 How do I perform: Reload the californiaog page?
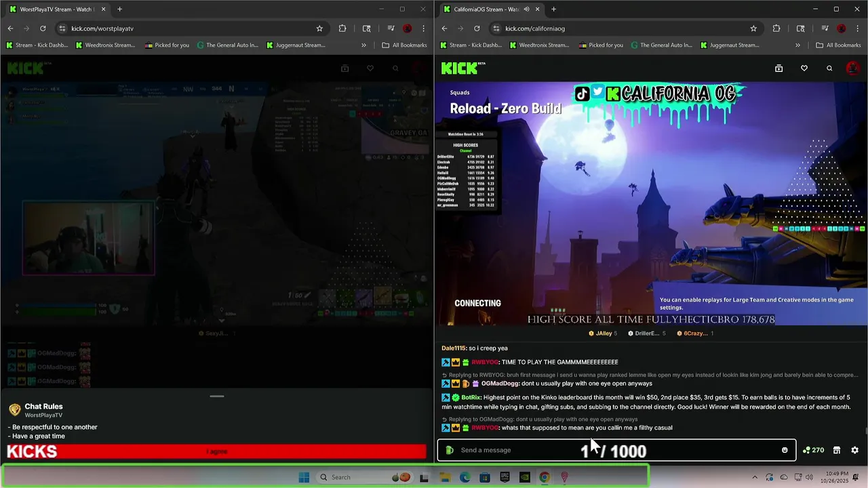(x=477, y=28)
